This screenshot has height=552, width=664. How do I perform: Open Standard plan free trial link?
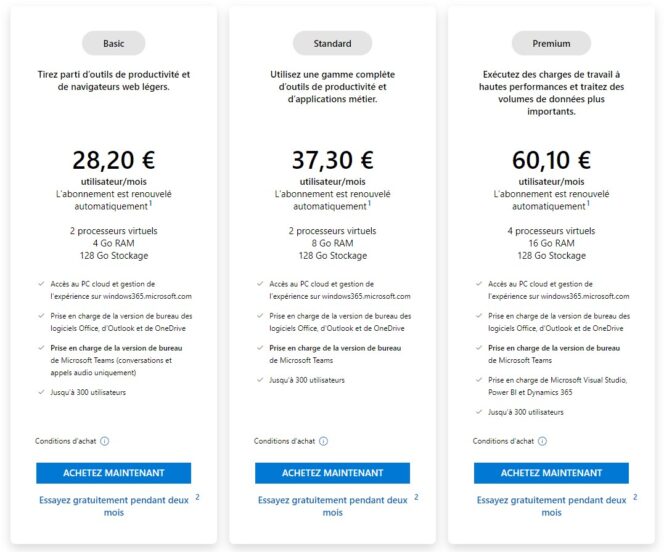tap(332, 506)
